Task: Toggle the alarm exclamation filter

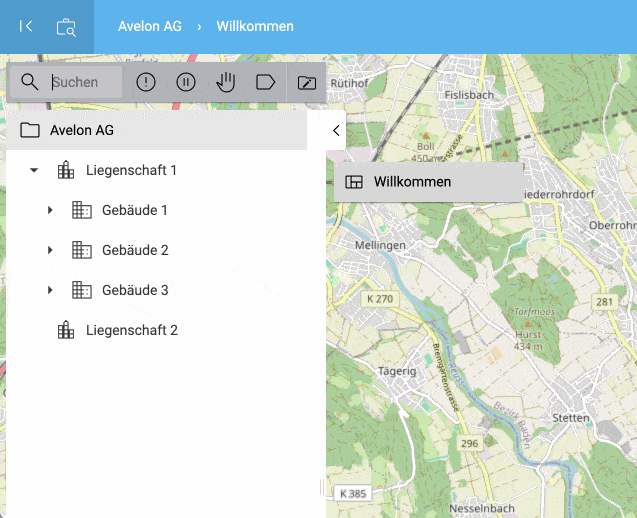Action: pos(146,82)
